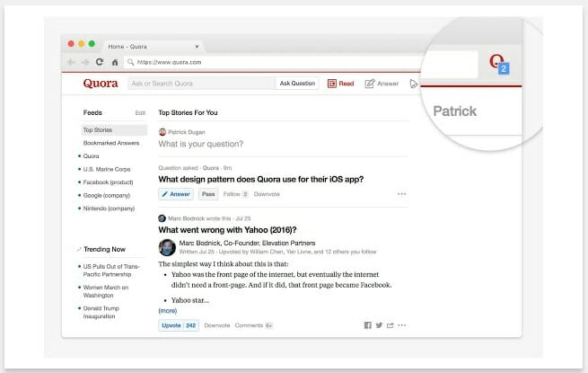Click the 'What is your question?' prompt

point(200,144)
